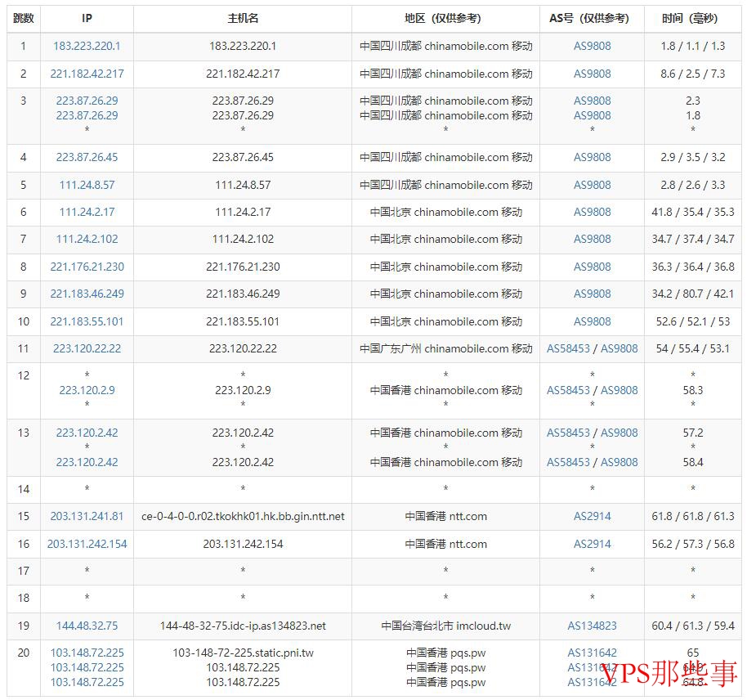Click region 中国香港 ntt.com in hop 16
The height and width of the screenshot is (700, 747).
pyautogui.click(x=446, y=544)
